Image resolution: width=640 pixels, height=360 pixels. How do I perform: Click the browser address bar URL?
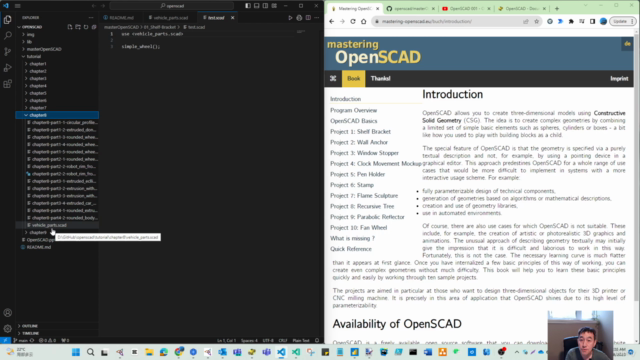tap(427, 21)
